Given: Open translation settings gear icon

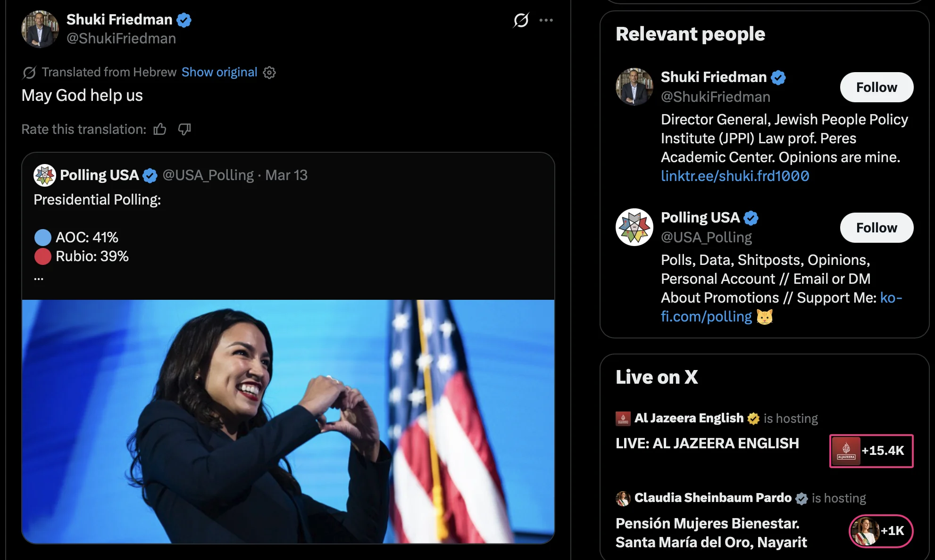Looking at the screenshot, I should pyautogui.click(x=269, y=73).
